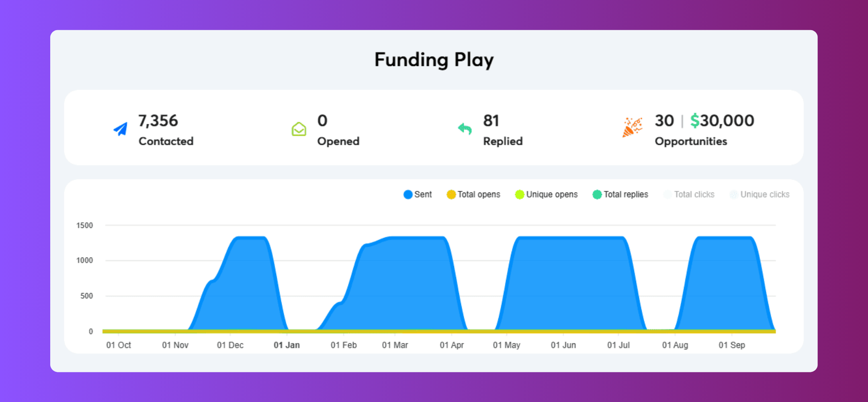Click the 01 Sep axis label
Screen dimensions: 868x402
[x=731, y=345]
